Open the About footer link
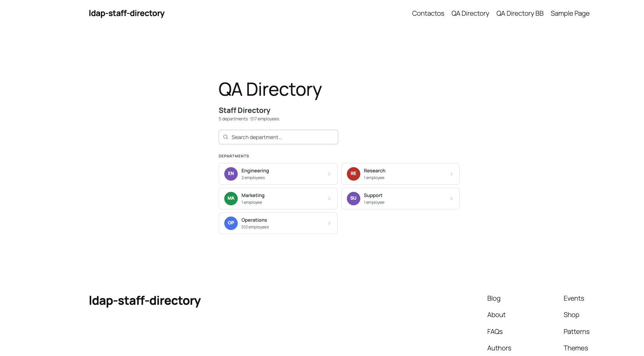The height and width of the screenshot is (356, 644). point(496,315)
